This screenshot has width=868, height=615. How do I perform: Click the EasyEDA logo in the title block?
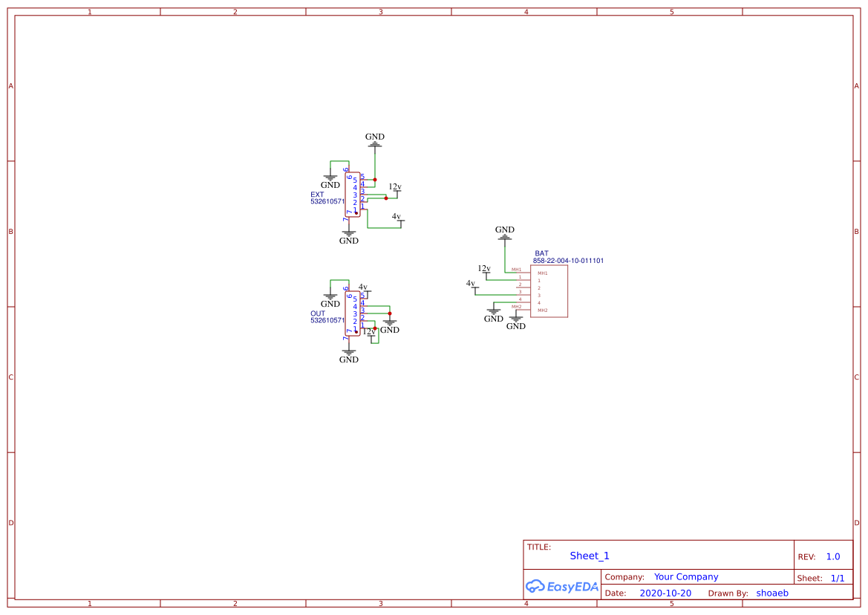pos(561,587)
